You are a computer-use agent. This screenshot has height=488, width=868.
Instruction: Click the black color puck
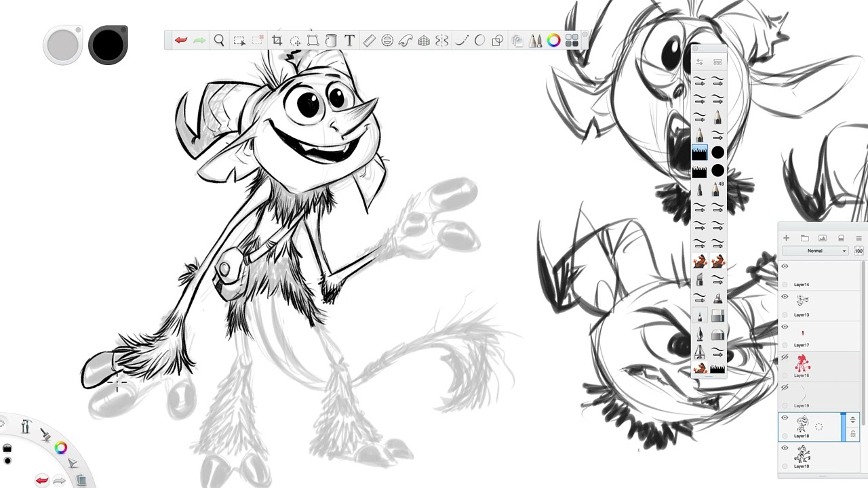(108, 45)
